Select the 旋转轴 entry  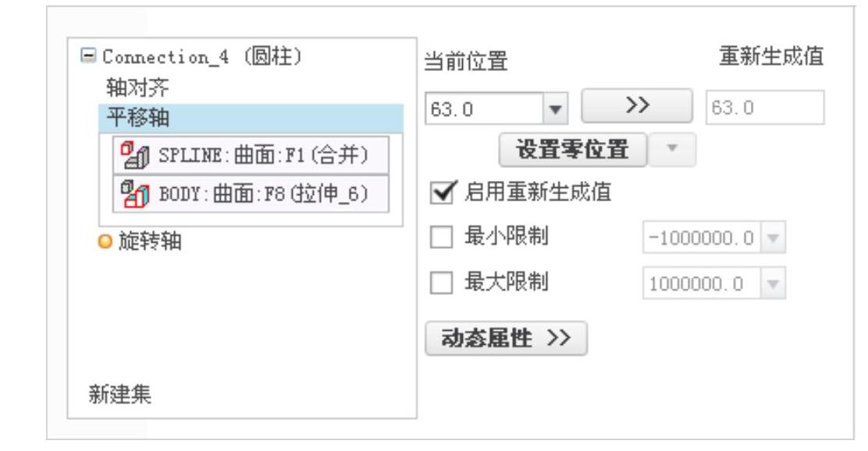(x=149, y=241)
